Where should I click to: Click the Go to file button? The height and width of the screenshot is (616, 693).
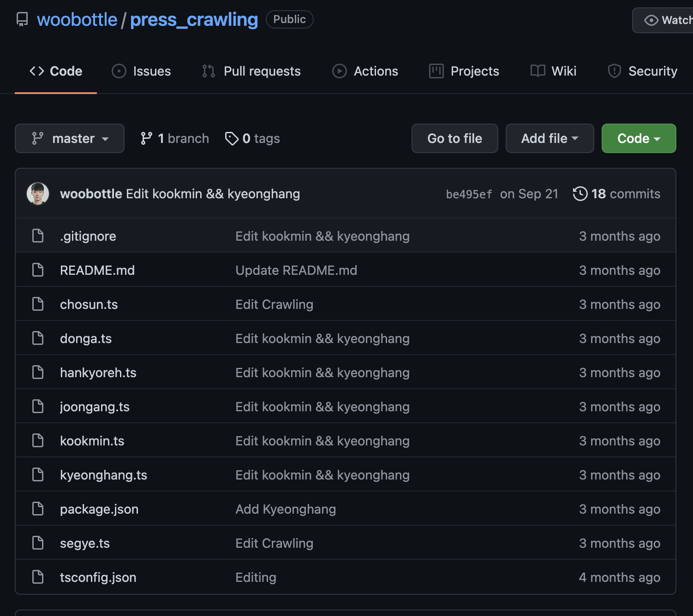[454, 138]
